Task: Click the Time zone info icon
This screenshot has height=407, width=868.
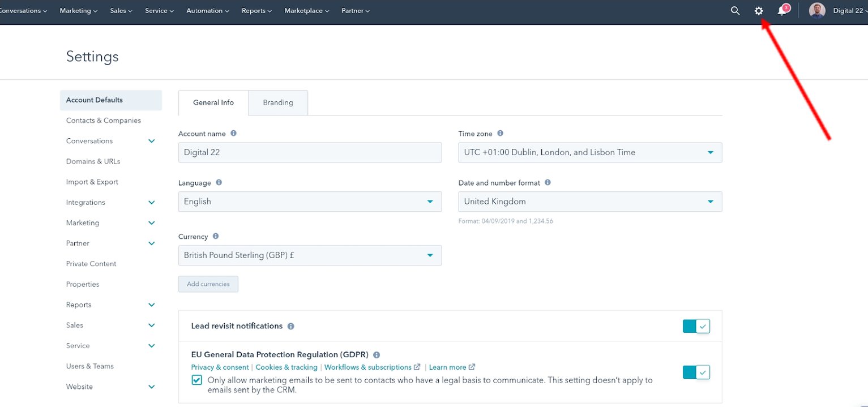Action: [500, 133]
